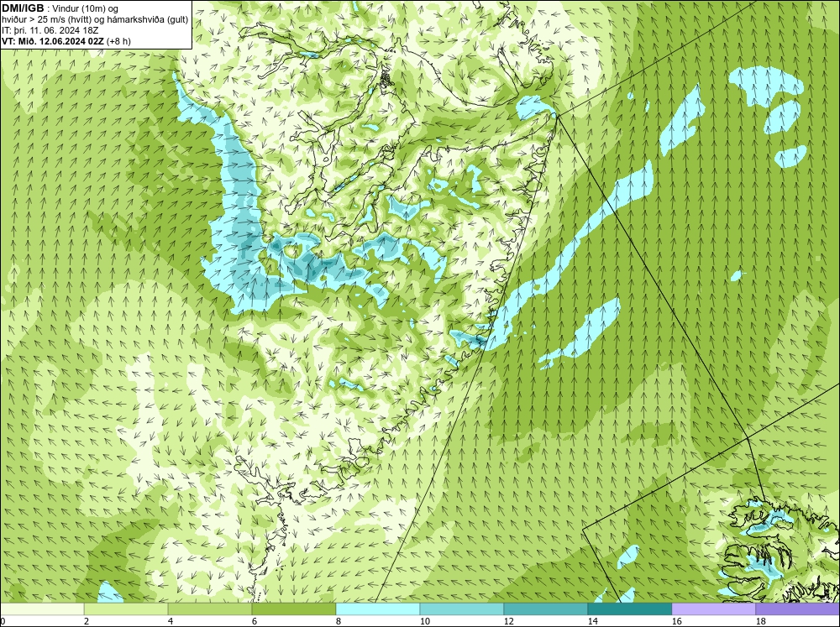Click the scale label '8'
This screenshot has width=840, height=627.
tap(339, 621)
